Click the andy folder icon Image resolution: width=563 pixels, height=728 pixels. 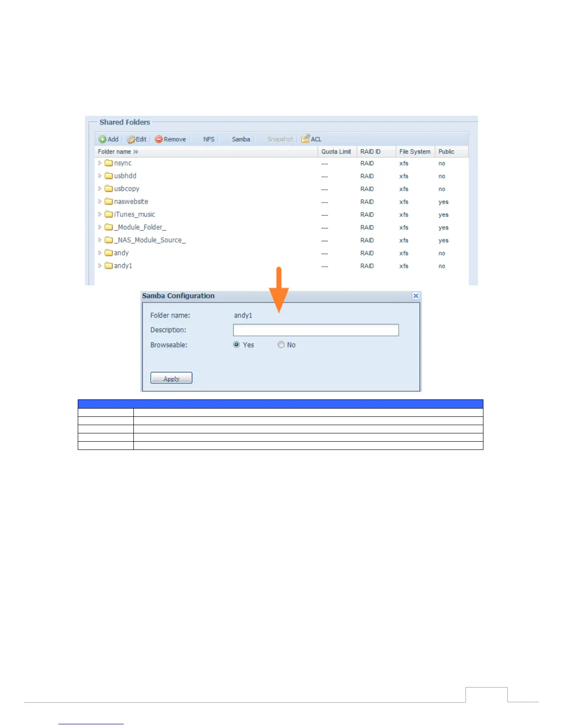[x=109, y=253]
